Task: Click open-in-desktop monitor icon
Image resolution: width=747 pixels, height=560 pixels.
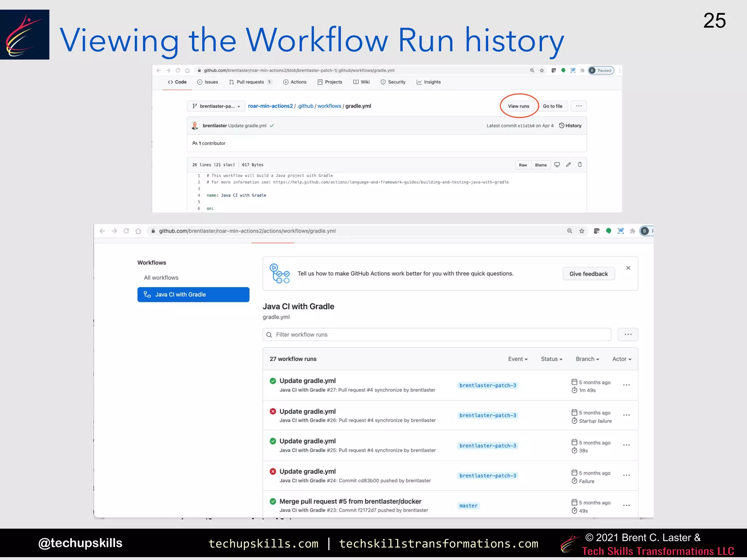Action: coord(557,165)
